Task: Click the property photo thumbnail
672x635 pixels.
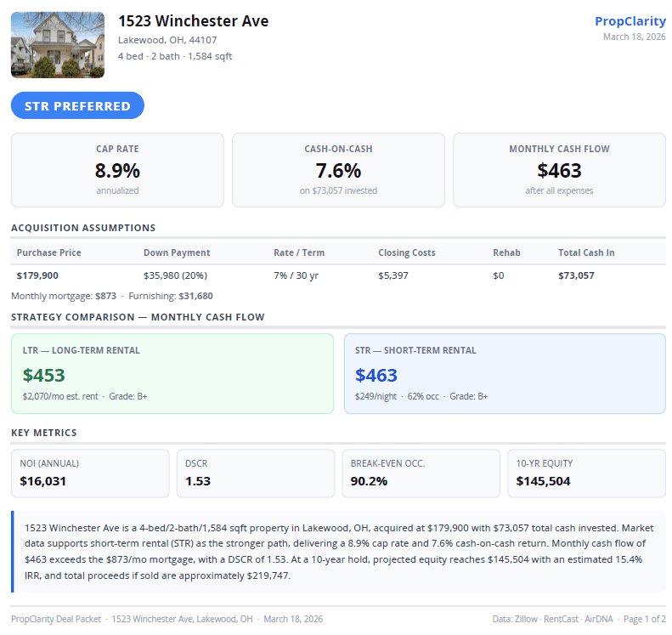Action: 57,45
